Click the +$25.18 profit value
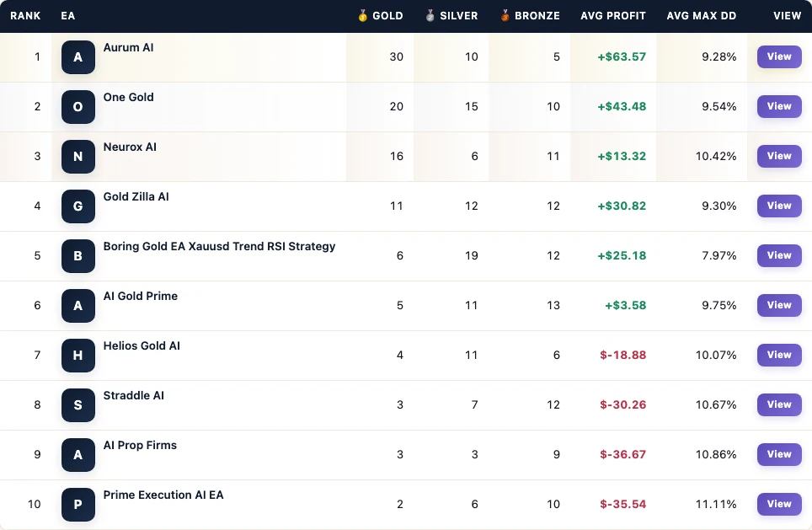Viewport: 812px width, 530px height. (x=622, y=256)
